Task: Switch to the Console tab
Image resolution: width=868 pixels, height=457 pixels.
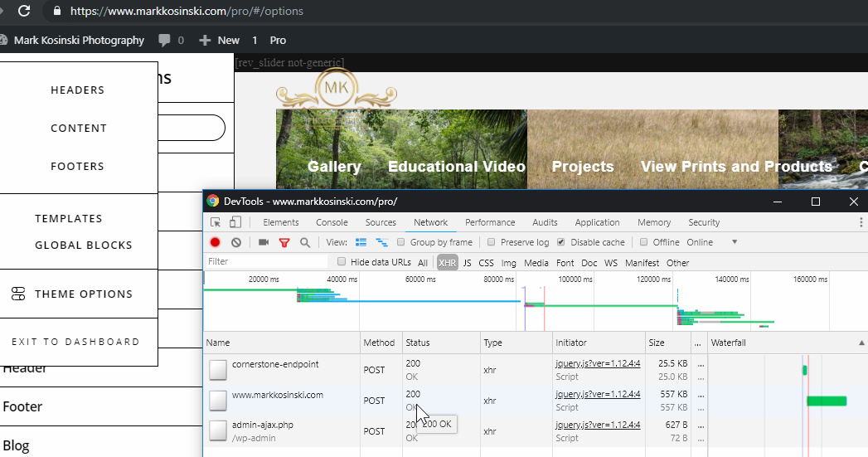Action: [x=332, y=222]
